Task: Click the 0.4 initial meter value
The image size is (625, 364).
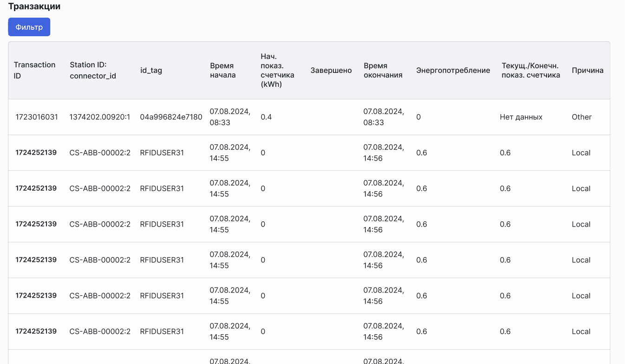Action: click(x=266, y=117)
